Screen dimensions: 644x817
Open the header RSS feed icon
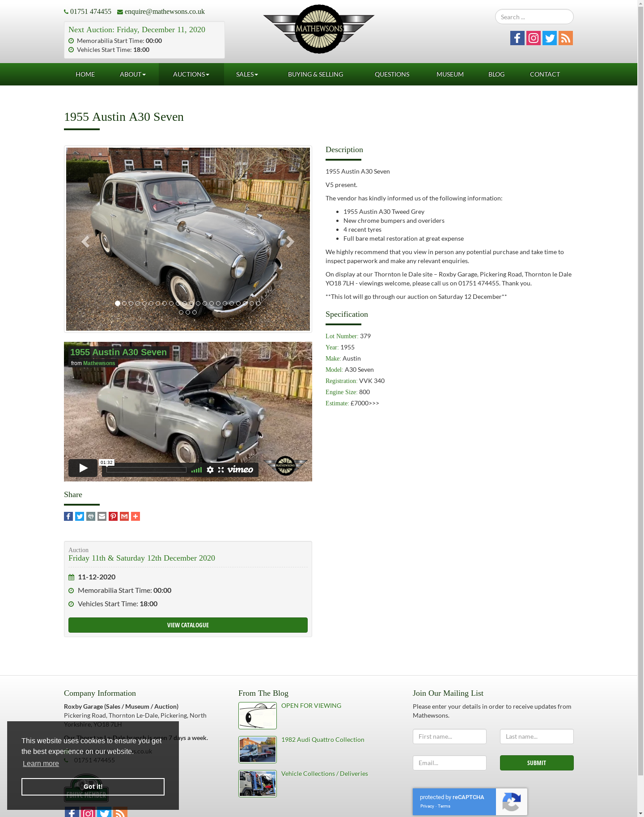pos(565,38)
